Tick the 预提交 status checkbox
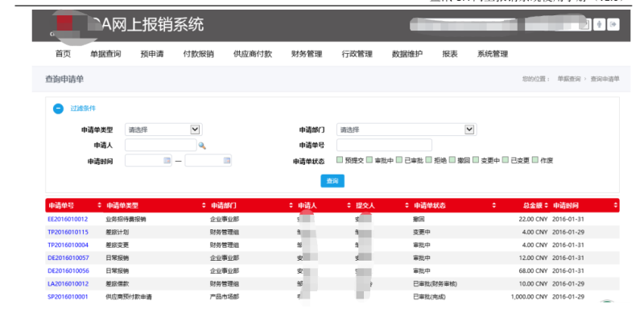 [340, 160]
